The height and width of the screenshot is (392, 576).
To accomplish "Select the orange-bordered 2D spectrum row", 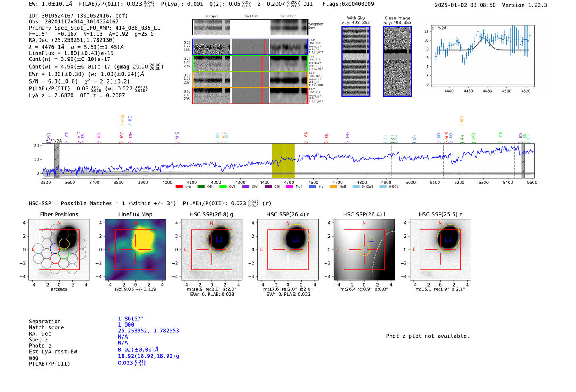I will 250,79.
